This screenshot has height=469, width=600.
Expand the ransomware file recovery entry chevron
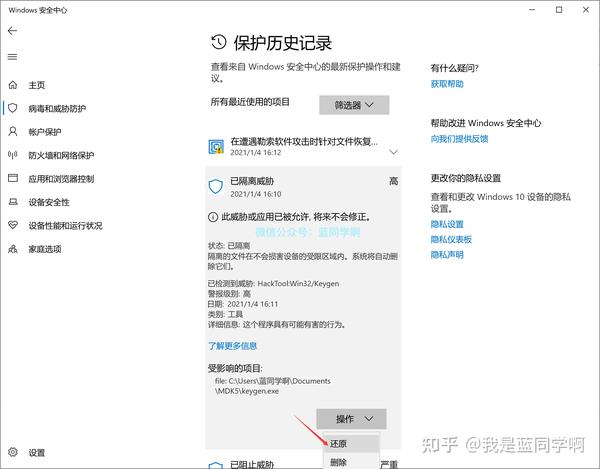[x=393, y=152]
